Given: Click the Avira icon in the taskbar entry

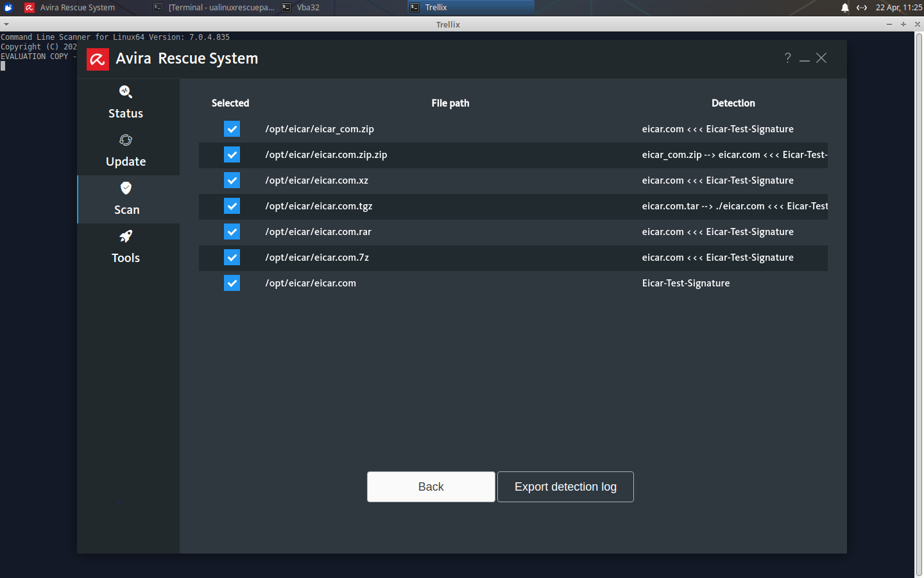Looking at the screenshot, I should click(x=30, y=7).
